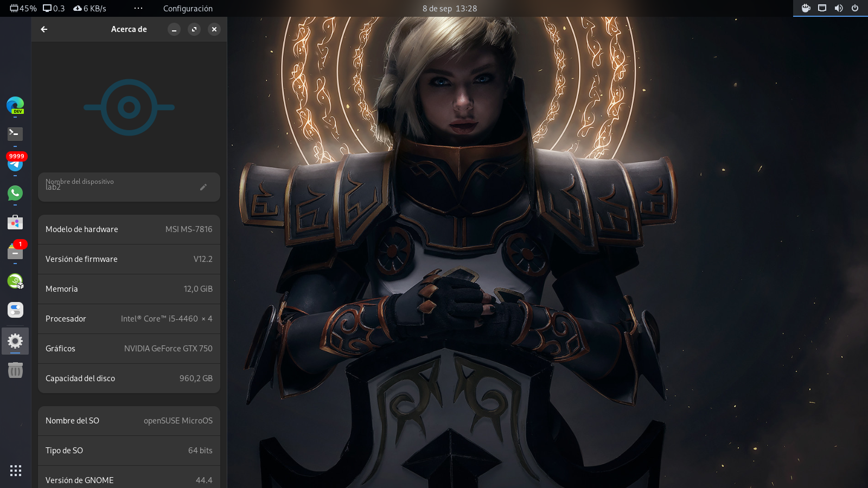Open the wired network indicator

point(822,8)
